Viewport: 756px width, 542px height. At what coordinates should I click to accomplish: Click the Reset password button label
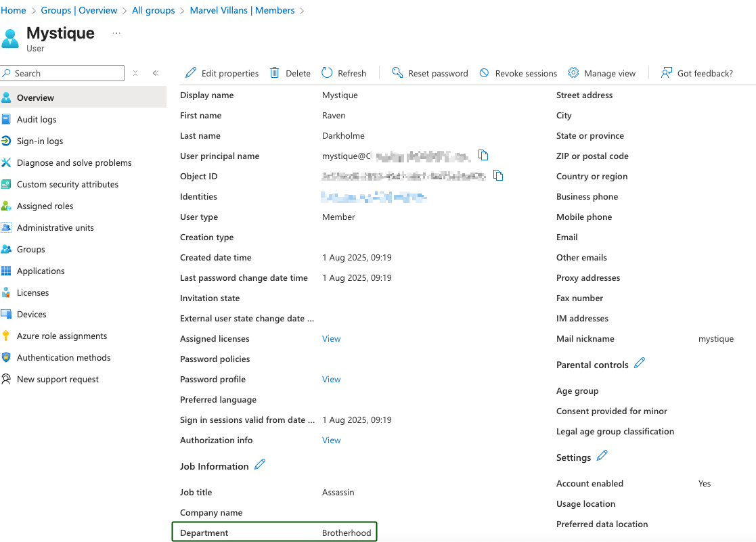[438, 73]
